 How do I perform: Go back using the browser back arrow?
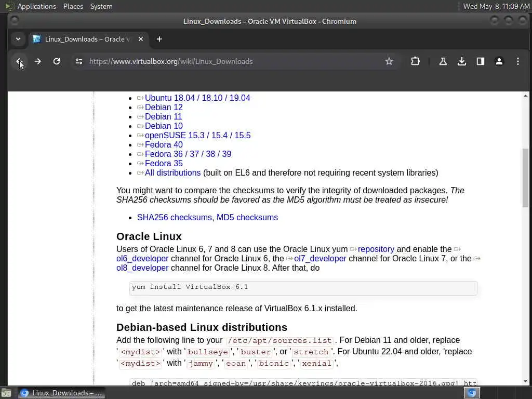coord(19,61)
